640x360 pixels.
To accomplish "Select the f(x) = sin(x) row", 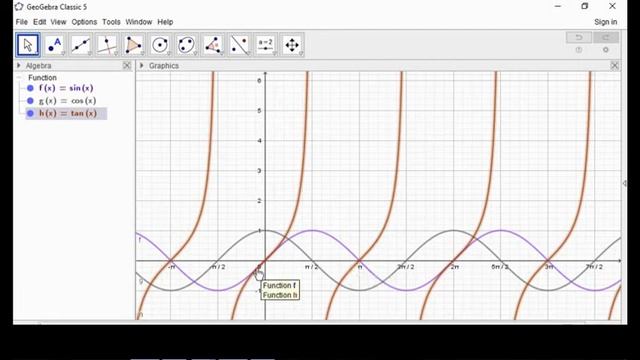I will [66, 88].
